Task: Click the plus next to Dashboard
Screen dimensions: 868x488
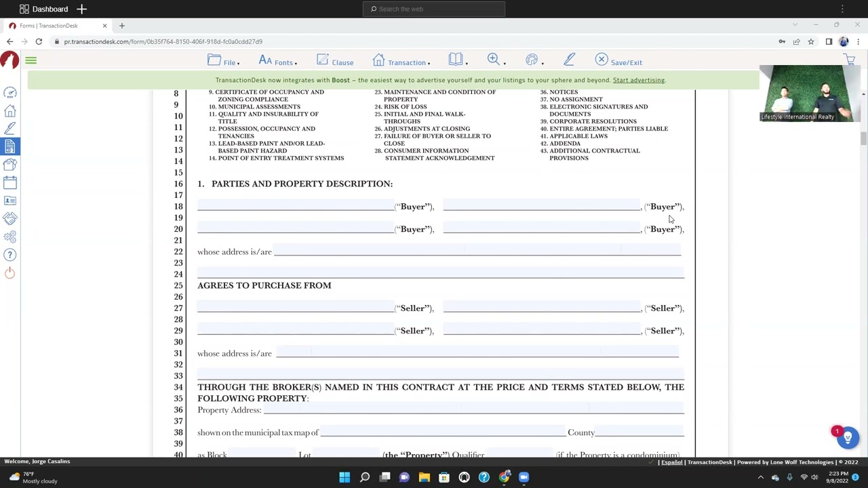Action: pos(81,9)
